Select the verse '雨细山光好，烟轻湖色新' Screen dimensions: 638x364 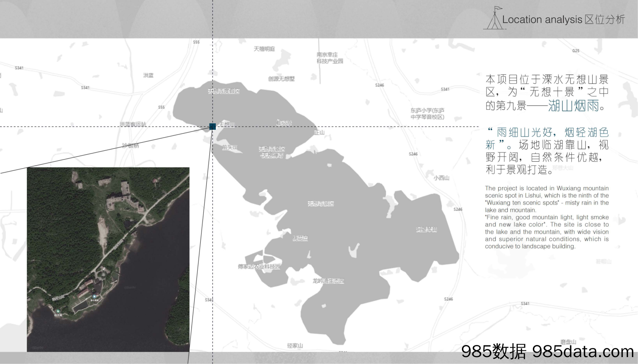(x=548, y=138)
